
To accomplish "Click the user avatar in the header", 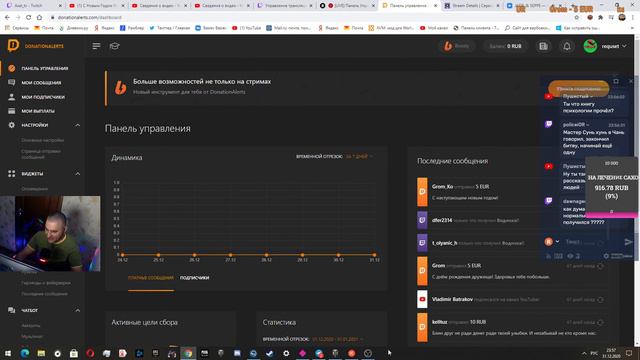I will (590, 46).
